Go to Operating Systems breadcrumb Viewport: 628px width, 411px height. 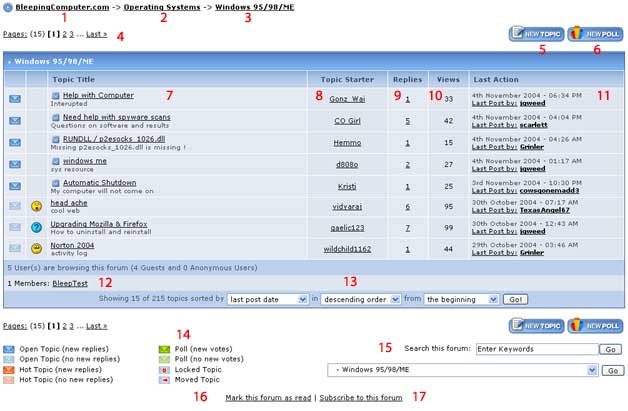coord(162,7)
